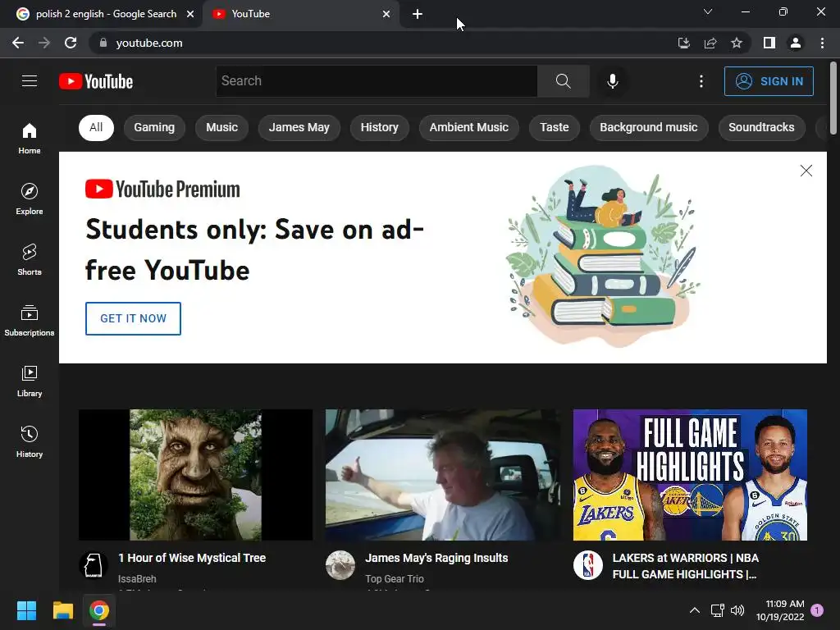The height and width of the screenshot is (630, 840).
Task: Dismiss the YouTube Premium banner
Action: (806, 171)
